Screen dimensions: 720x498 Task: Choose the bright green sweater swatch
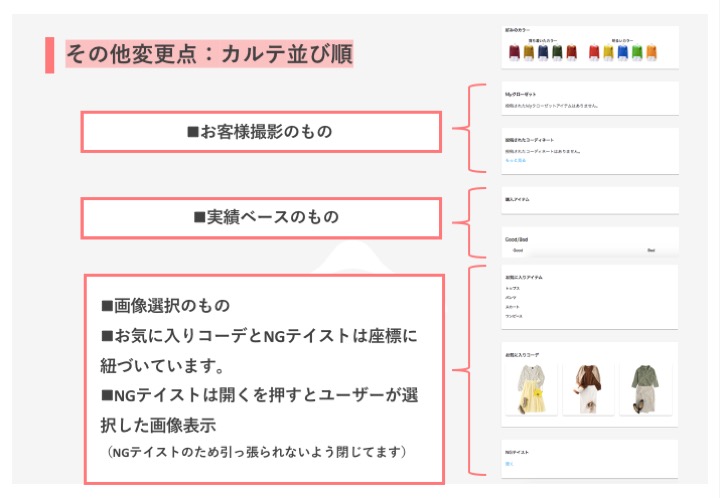point(637,52)
